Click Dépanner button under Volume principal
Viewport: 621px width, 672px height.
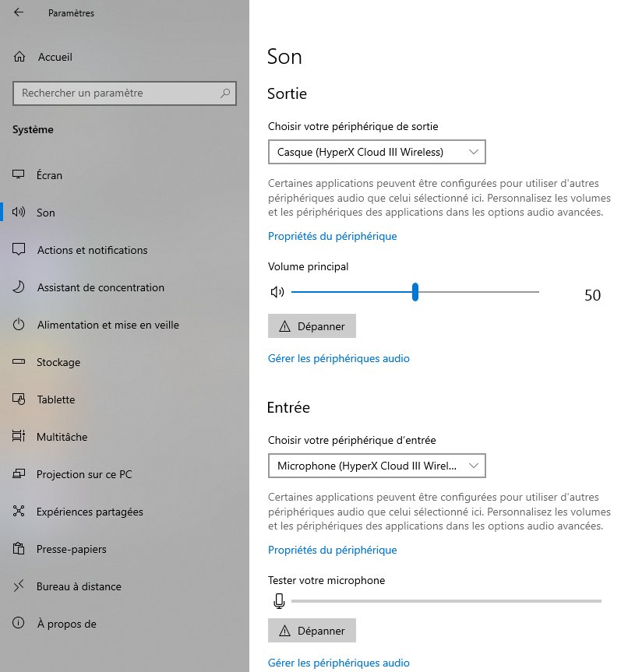pos(312,326)
